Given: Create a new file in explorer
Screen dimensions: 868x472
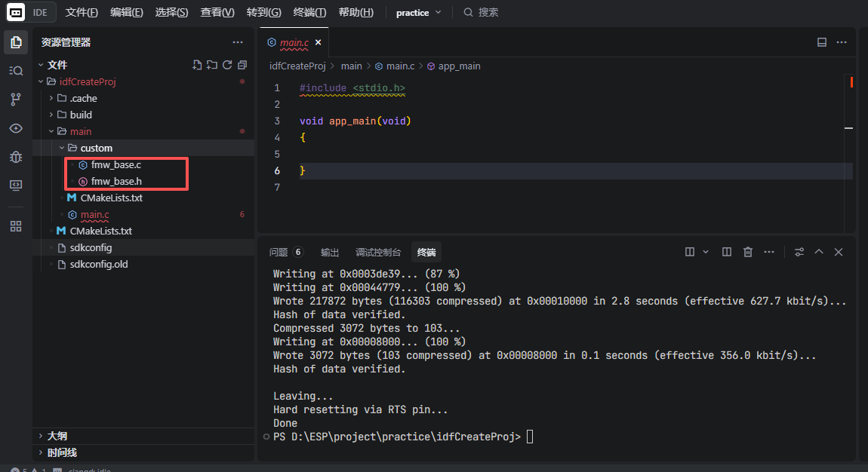Looking at the screenshot, I should click(197, 65).
